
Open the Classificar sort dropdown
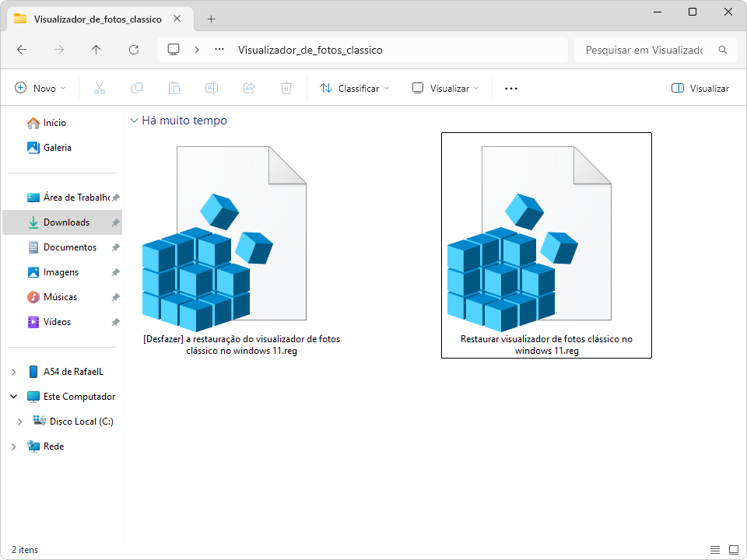(x=355, y=88)
